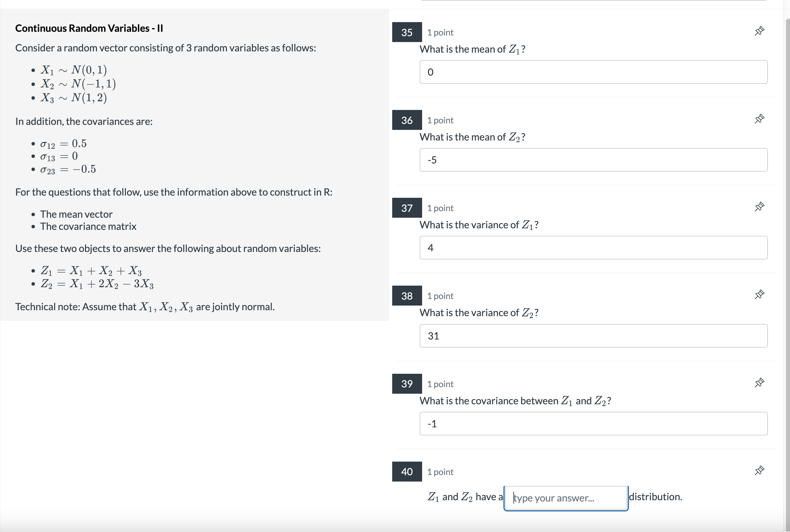Click the 'type your answer' field
This screenshot has height=532, width=790.
pos(565,497)
